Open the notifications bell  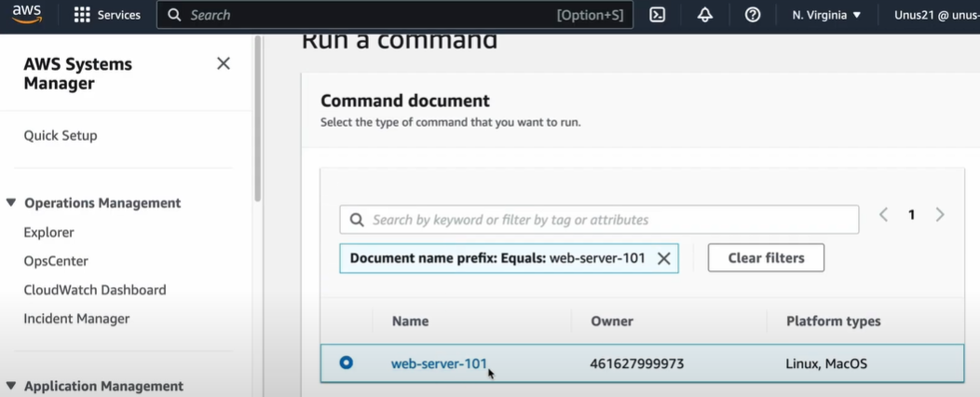705,15
